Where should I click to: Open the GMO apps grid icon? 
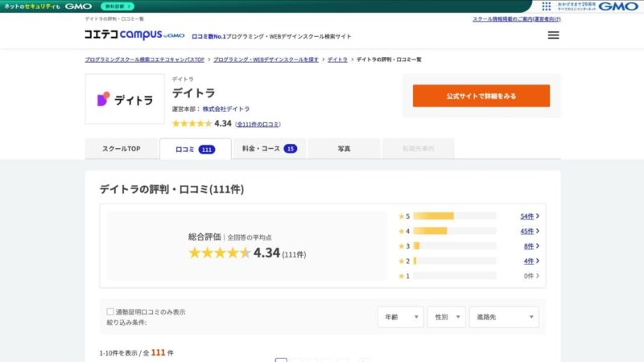[547, 6]
